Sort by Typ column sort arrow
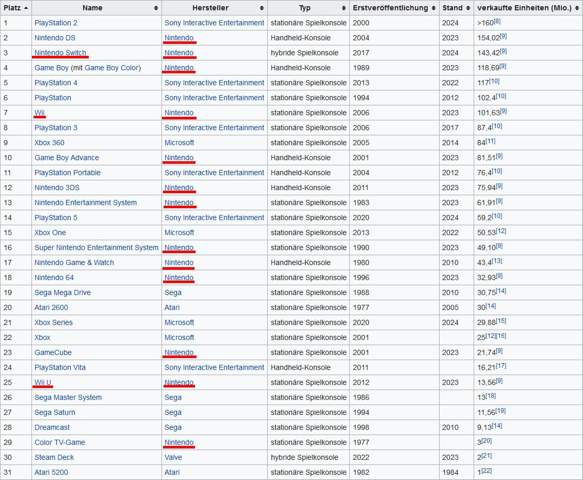This screenshot has height=480, width=583. [x=344, y=8]
